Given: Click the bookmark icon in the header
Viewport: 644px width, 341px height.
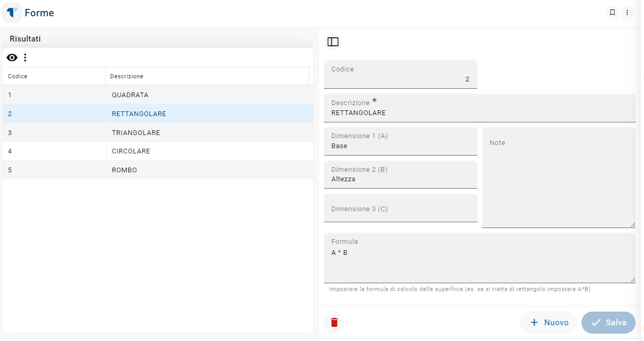Looking at the screenshot, I should click(612, 13).
